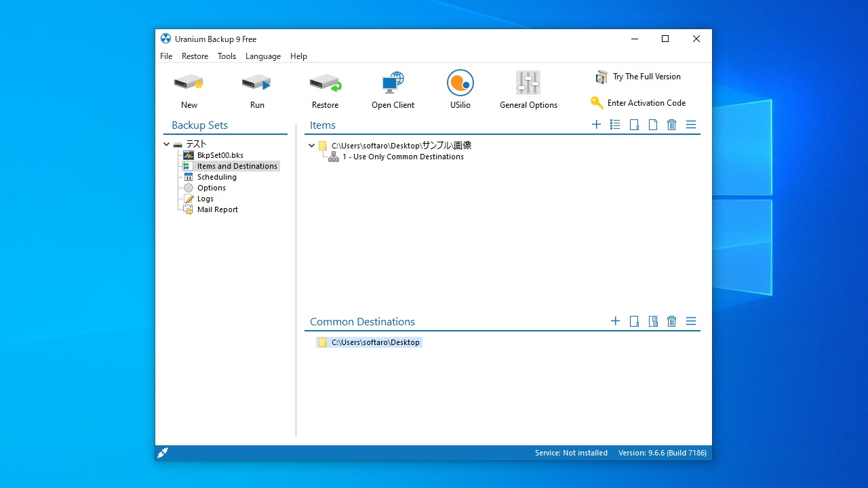
Task: Delete item using Items trash icon
Action: point(672,125)
